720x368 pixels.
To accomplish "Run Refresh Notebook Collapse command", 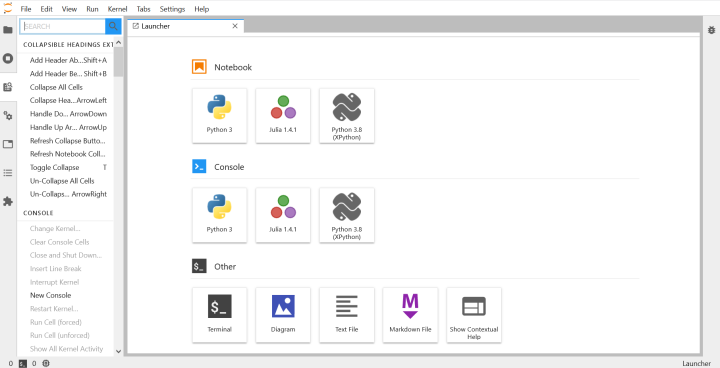I will click(68, 154).
